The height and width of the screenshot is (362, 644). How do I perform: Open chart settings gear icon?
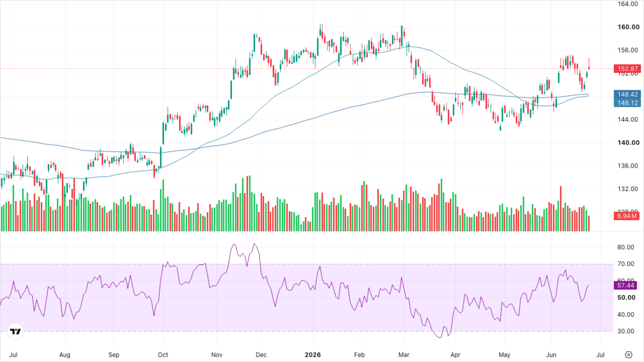[628, 355]
